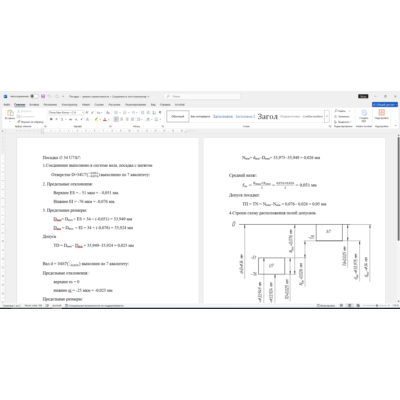400x400 pixels.
Task: Toggle underline formatting
Action: coord(62,119)
